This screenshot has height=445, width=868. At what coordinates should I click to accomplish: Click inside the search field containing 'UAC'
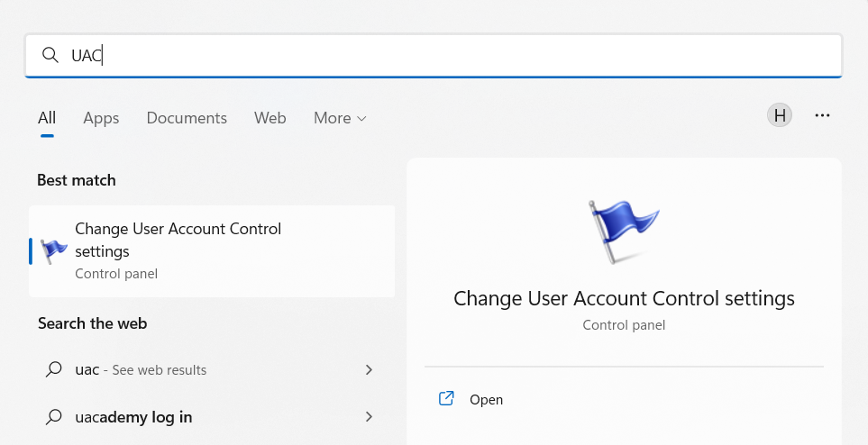click(451, 56)
